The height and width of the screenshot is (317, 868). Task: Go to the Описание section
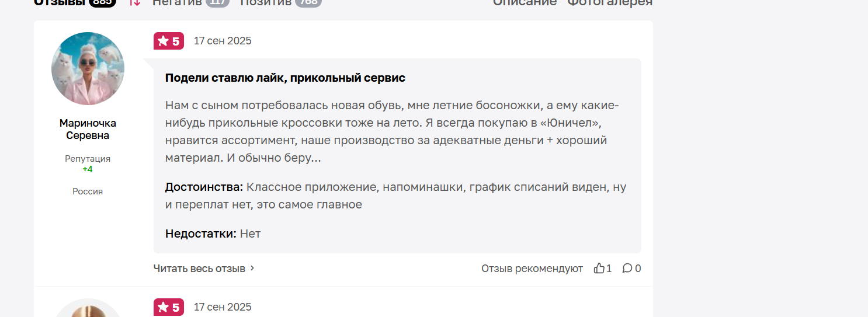tap(525, 2)
